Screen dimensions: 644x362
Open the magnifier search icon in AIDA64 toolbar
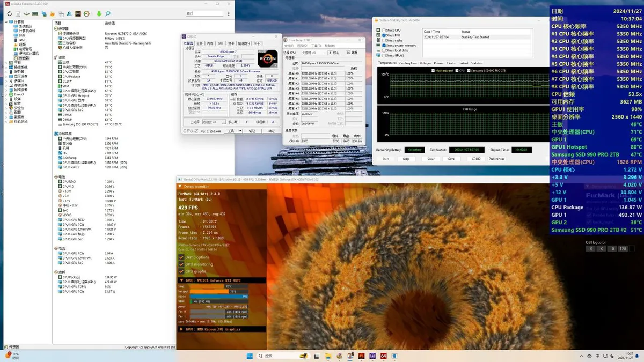108,13
